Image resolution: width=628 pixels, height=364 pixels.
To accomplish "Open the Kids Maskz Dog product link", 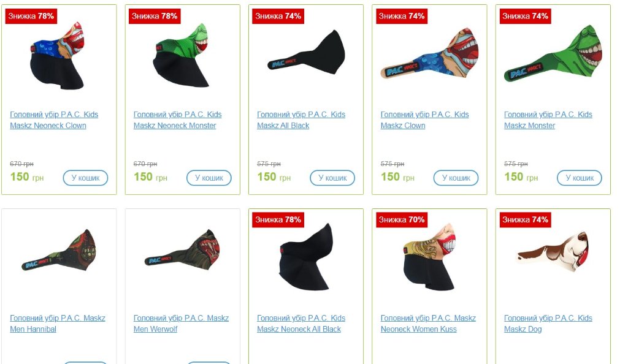I will [548, 324].
